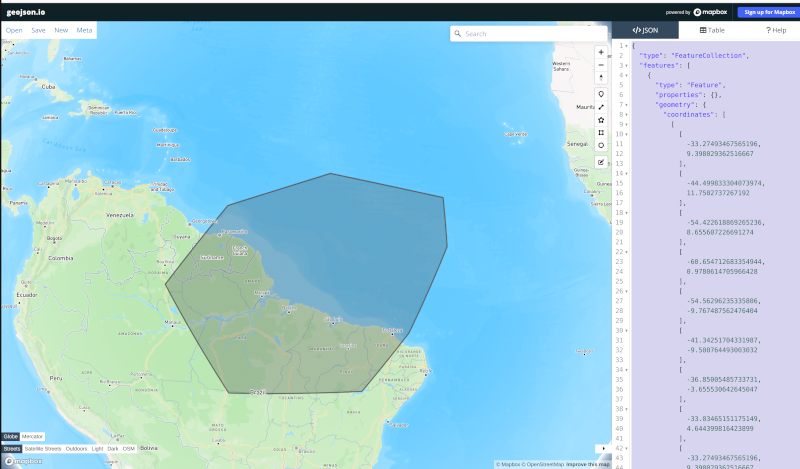Collapse the coordinate fold at line 14

pos(627,174)
